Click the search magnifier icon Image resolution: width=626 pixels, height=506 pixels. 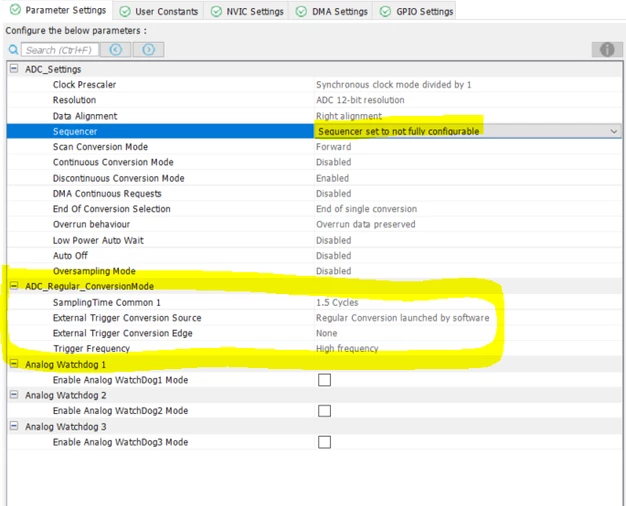click(x=13, y=50)
